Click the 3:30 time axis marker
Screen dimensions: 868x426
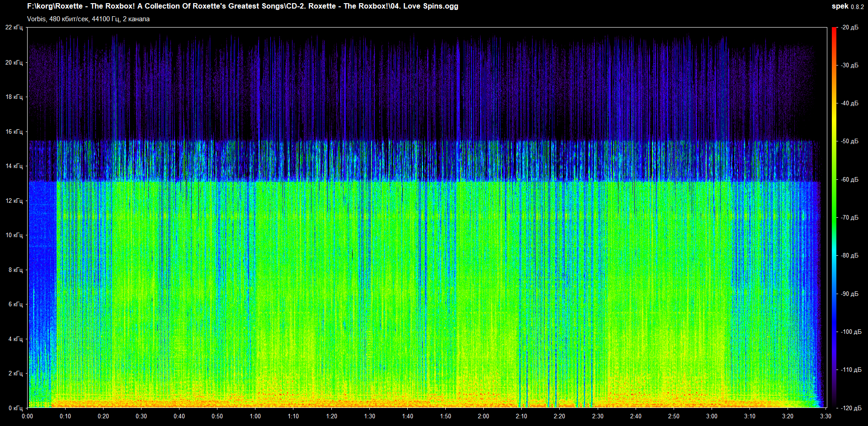pos(826,416)
